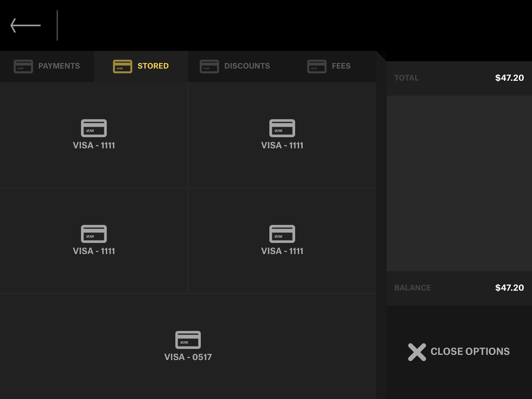The width and height of the screenshot is (532, 399).
Task: Select the card icon above VISA - 0517
Action: 188,339
